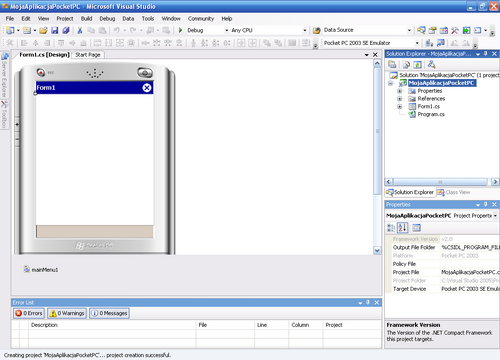Viewport: 500px width, 360px height.
Task: Click the Save All icon
Action: click(x=66, y=30)
